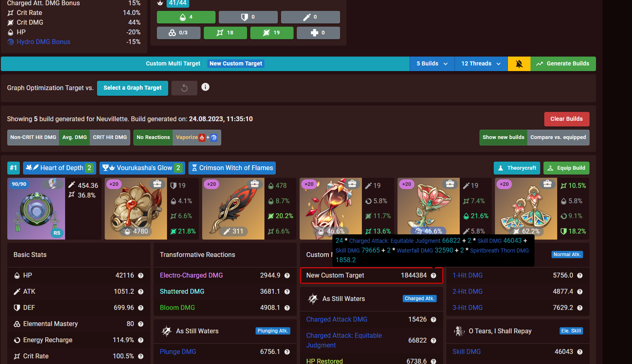The height and width of the screenshot is (364, 632).
Task: Click the Hydro DMG Bonus link
Action: 43,42
